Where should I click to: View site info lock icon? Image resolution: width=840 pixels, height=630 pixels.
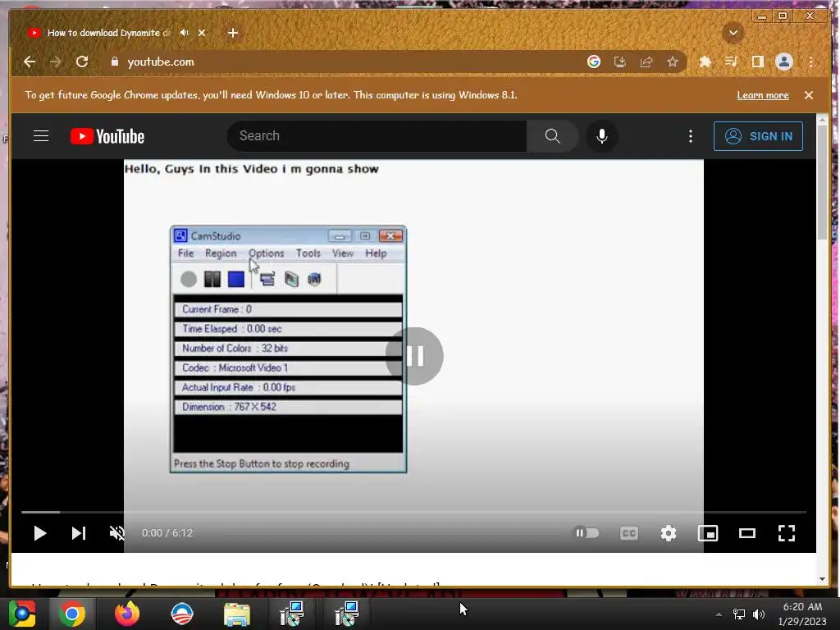[x=114, y=62]
